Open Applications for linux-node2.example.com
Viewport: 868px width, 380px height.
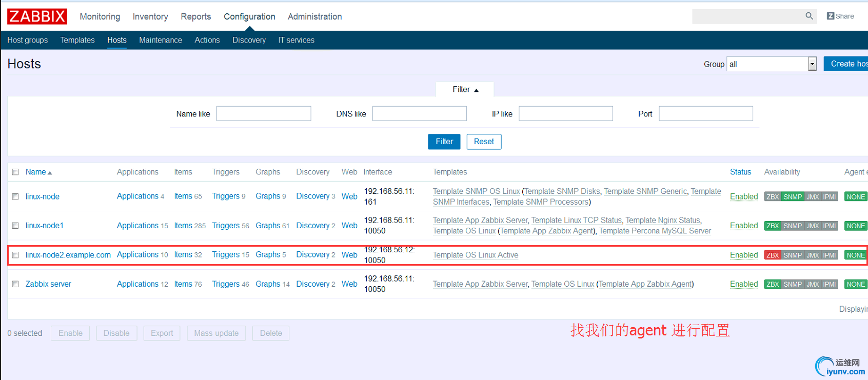point(137,255)
